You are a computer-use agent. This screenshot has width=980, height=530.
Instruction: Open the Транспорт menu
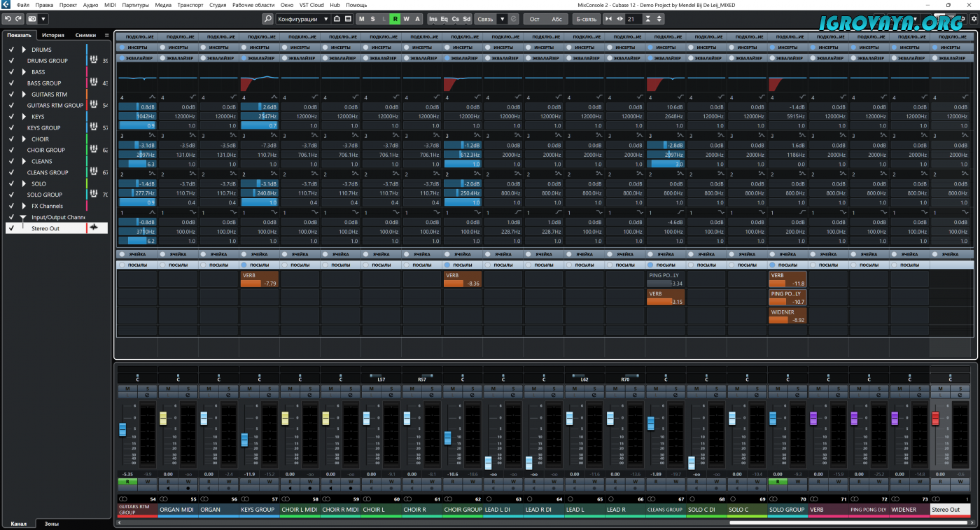190,5
